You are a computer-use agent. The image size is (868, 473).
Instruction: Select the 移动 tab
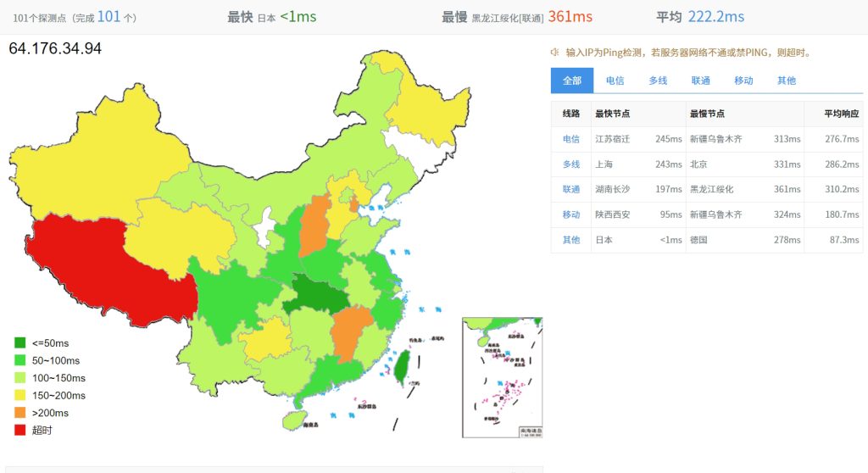coord(743,81)
